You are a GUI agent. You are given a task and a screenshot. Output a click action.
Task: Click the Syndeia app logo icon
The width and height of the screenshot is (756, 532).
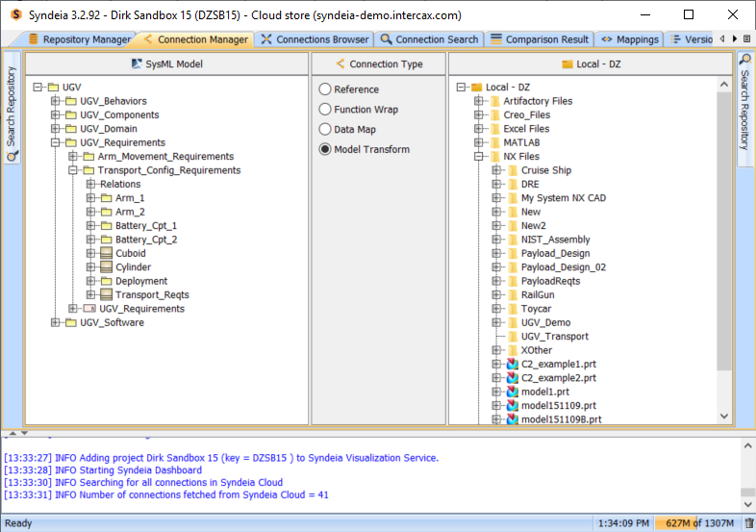tap(15, 14)
